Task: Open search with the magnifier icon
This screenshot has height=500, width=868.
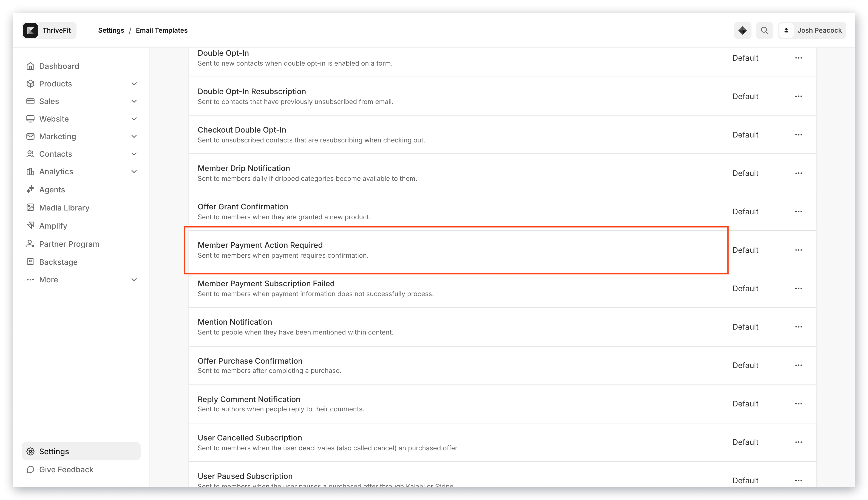Action: pyautogui.click(x=764, y=30)
